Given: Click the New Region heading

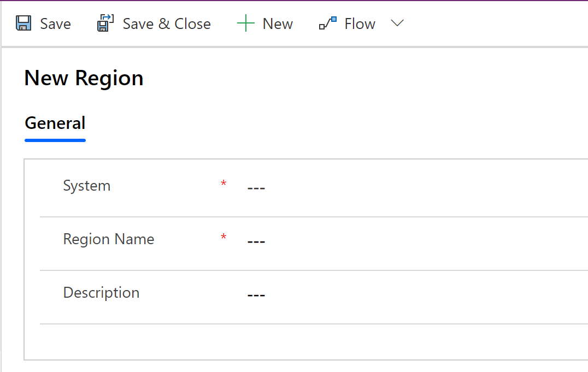Looking at the screenshot, I should coord(84,78).
